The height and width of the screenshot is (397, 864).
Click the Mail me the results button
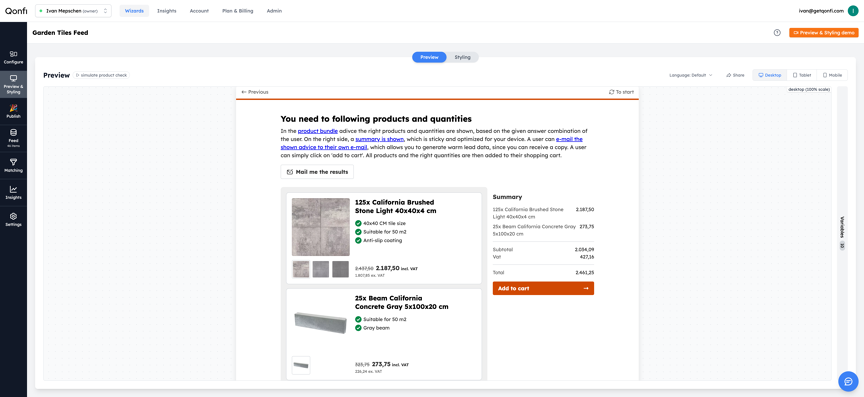(x=317, y=172)
